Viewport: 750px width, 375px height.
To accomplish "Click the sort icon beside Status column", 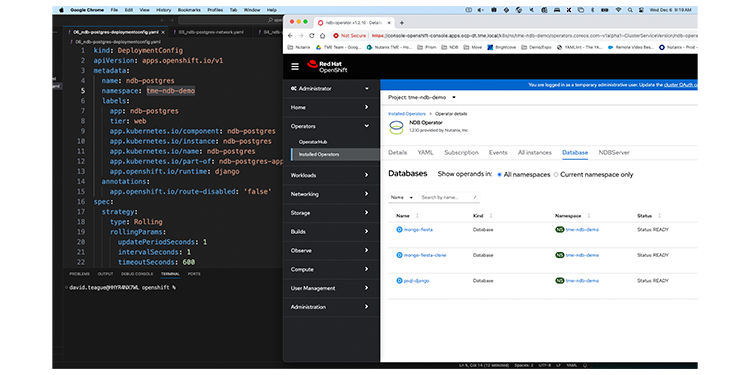I will (660, 216).
